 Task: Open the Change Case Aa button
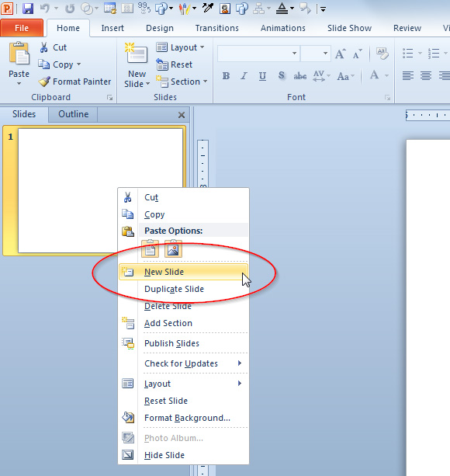tap(345, 76)
